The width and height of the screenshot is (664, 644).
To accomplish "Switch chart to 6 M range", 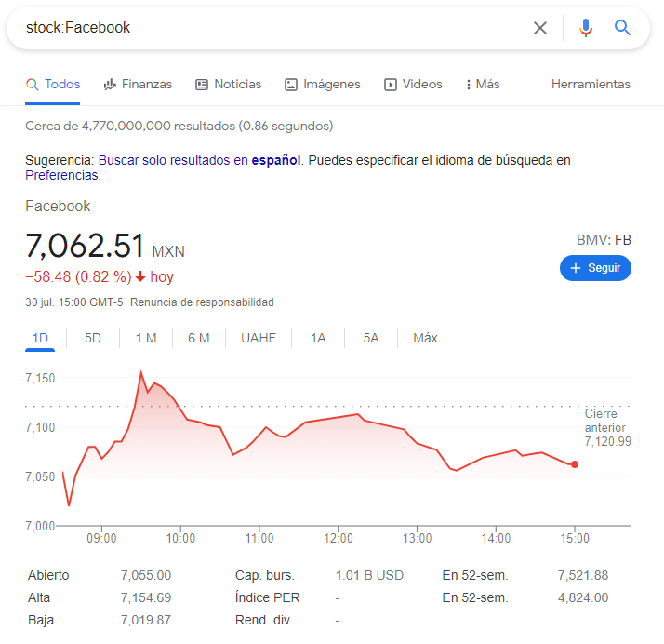I will 199,338.
